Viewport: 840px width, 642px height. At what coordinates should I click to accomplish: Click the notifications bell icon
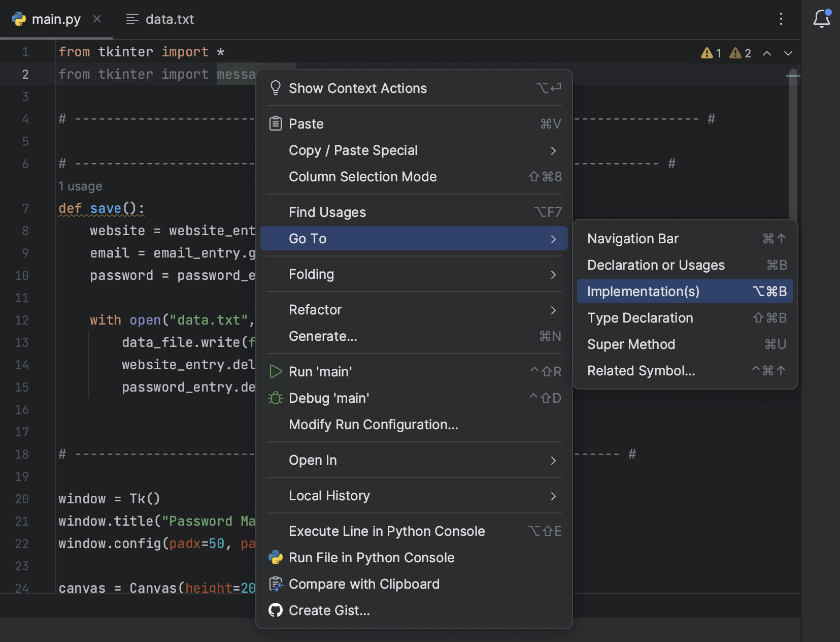[x=822, y=19]
